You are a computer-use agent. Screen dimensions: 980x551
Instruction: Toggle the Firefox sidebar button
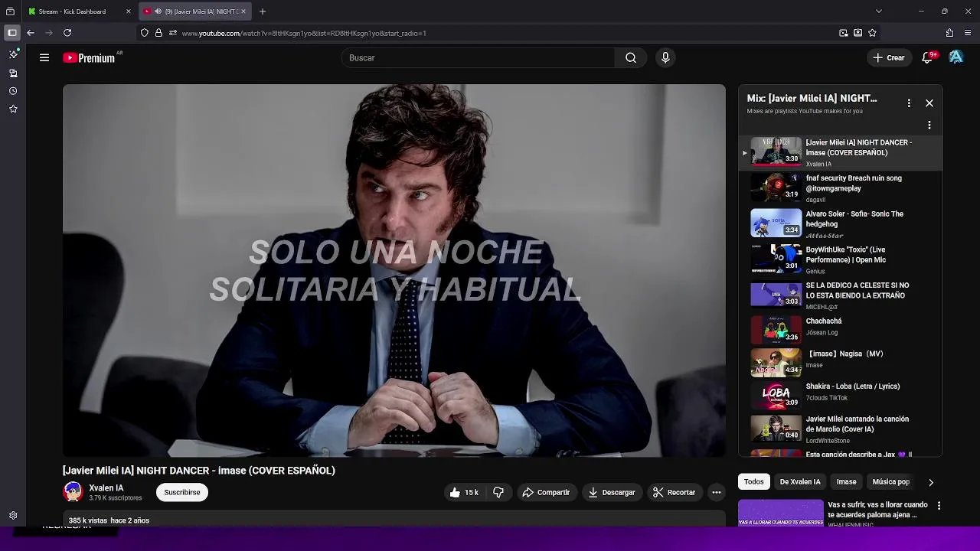coord(11,33)
